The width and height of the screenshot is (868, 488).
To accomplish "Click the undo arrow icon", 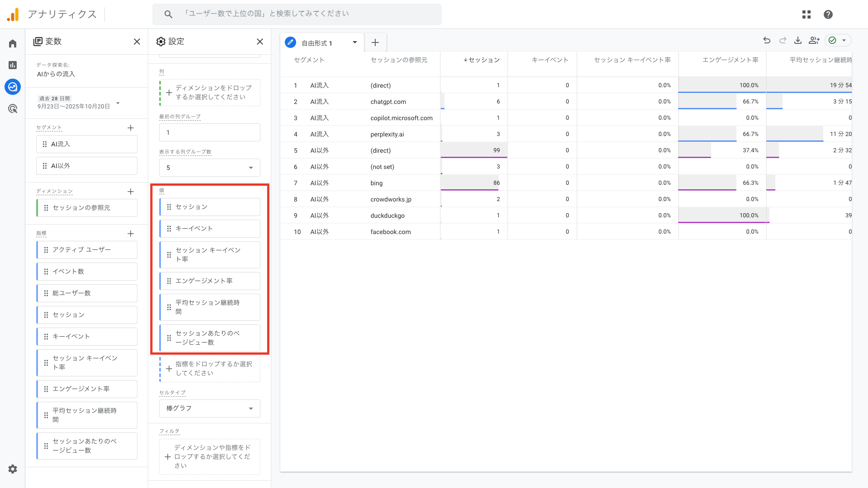I will click(x=767, y=40).
